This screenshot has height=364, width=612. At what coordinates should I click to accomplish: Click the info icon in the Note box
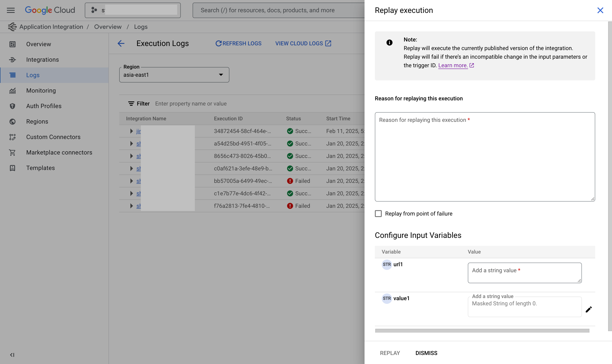coord(389,43)
